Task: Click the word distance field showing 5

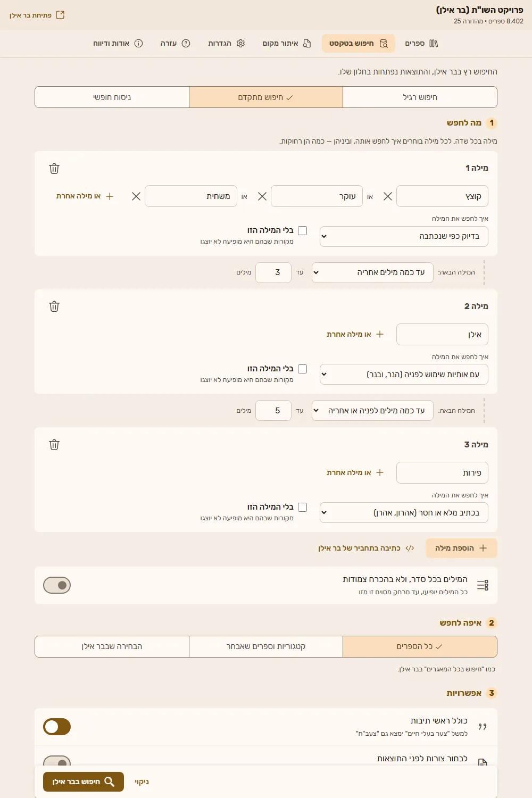Action: tap(273, 410)
